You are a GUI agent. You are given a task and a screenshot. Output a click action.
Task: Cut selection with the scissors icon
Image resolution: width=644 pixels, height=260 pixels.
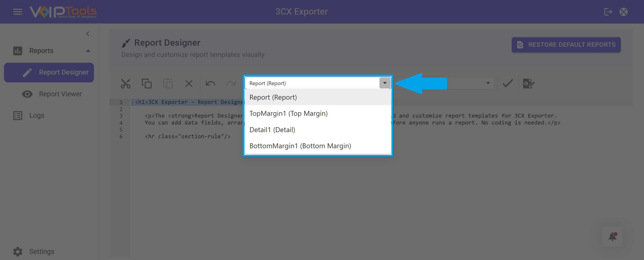tap(126, 83)
